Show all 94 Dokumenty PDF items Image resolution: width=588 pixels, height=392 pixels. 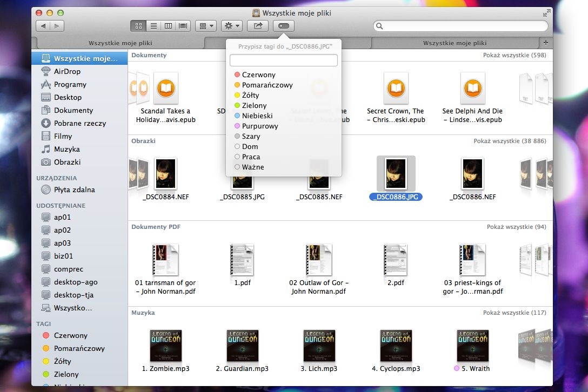(x=516, y=227)
